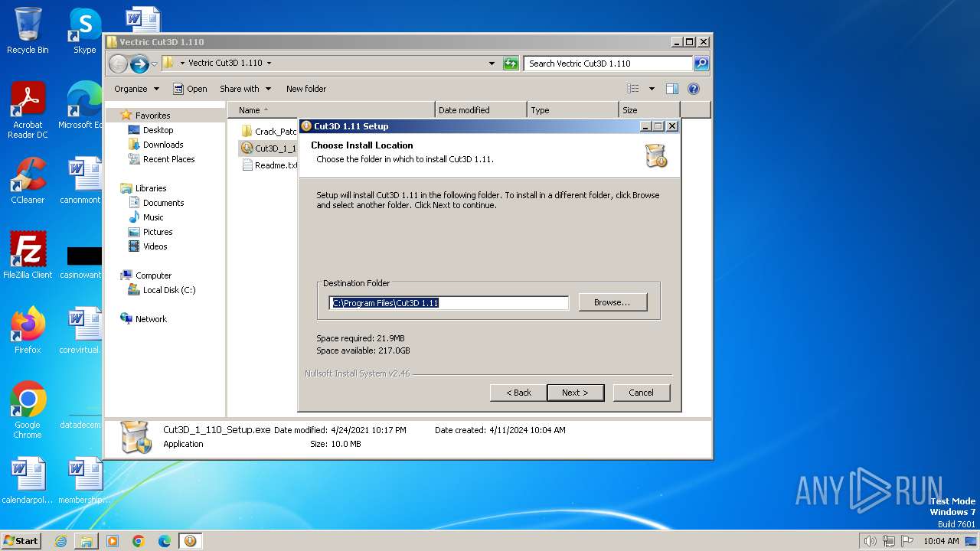The height and width of the screenshot is (551, 980).
Task: Click the File Explorer taskbar icon
Action: pyautogui.click(x=87, y=541)
